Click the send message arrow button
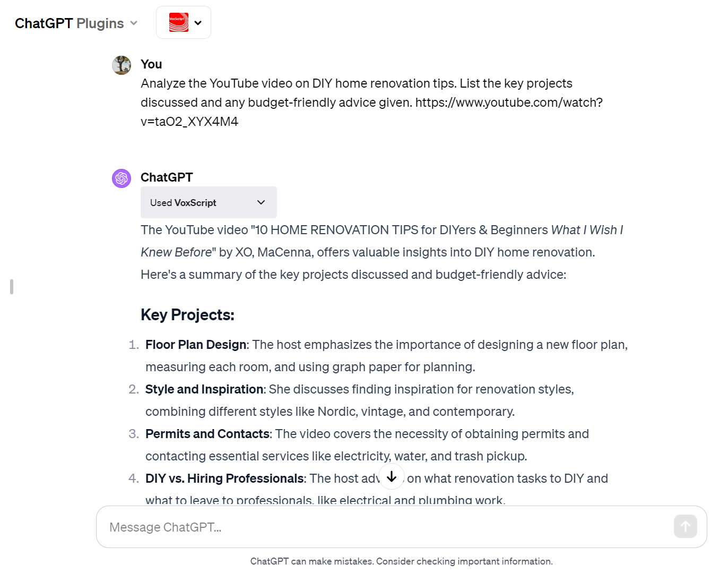 point(685,526)
